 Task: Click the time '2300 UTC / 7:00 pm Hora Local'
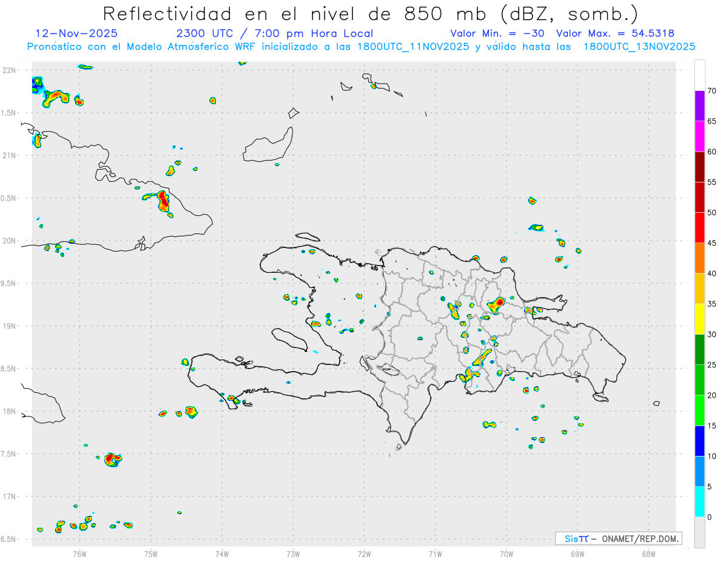click(x=275, y=33)
